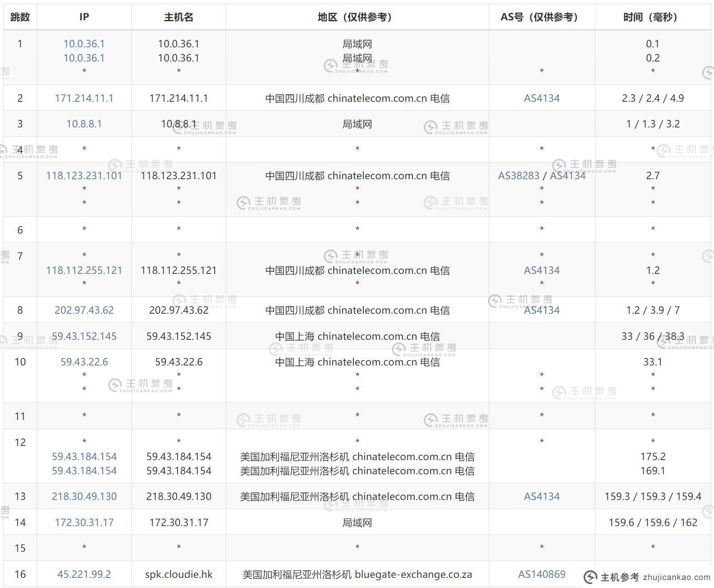Image resolution: width=714 pixels, height=588 pixels.
Task: Follow the AS4134 link in hop 13 row
Action: 542,496
